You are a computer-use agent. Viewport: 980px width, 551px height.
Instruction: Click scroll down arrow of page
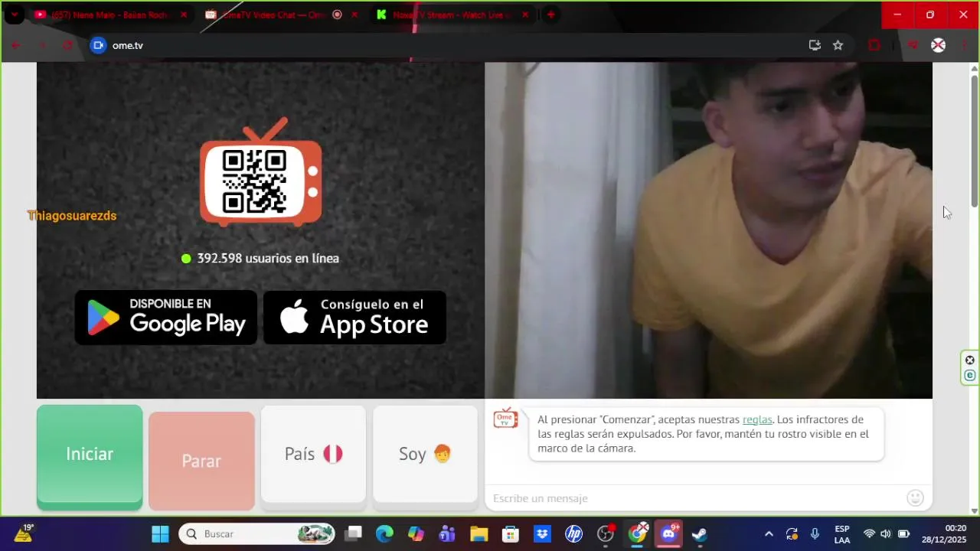tap(975, 510)
